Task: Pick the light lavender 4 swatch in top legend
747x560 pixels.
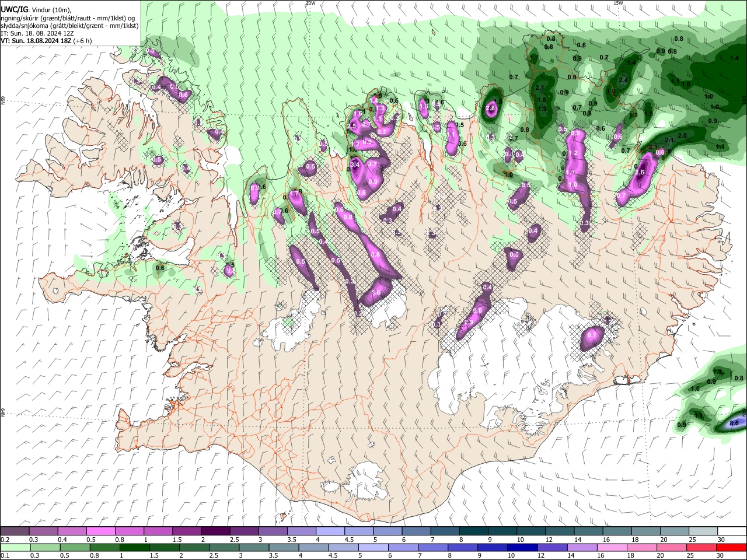Action: (x=330, y=531)
